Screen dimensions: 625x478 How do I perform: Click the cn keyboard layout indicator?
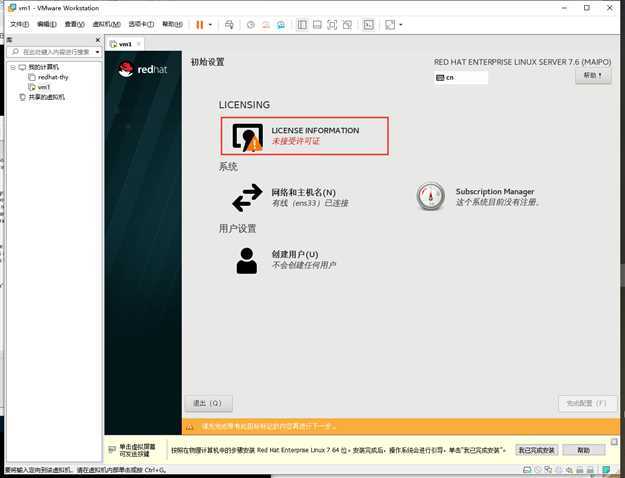point(460,77)
